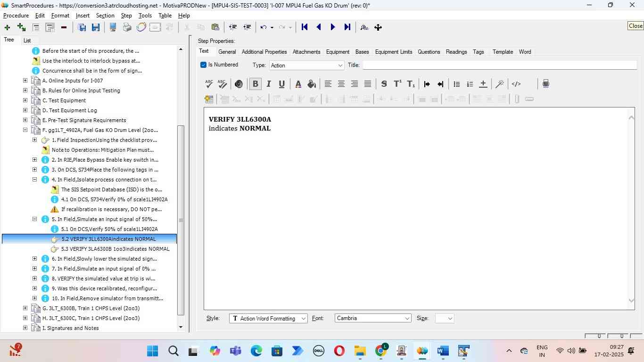
Task: Click into the Title input field
Action: tap(499, 65)
